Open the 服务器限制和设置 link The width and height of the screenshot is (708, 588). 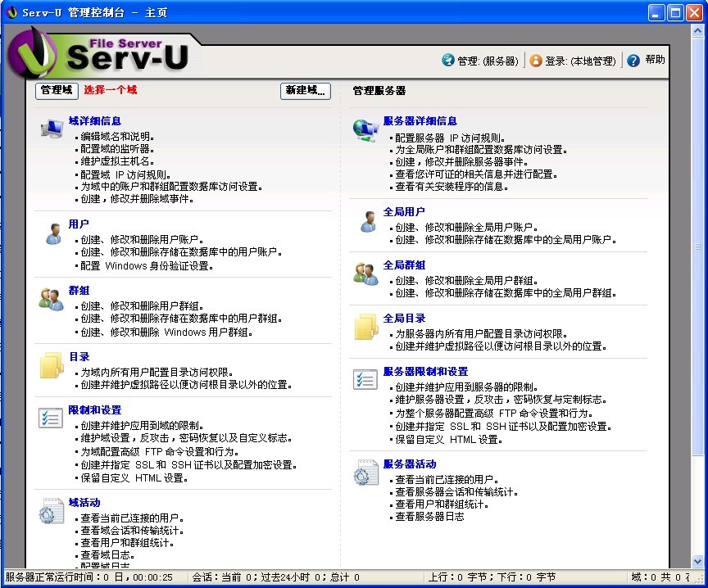point(425,371)
